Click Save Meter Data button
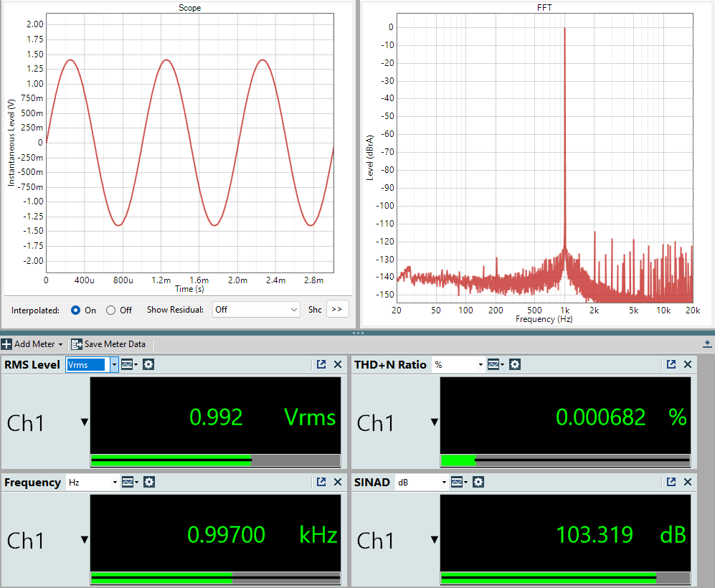 point(108,344)
